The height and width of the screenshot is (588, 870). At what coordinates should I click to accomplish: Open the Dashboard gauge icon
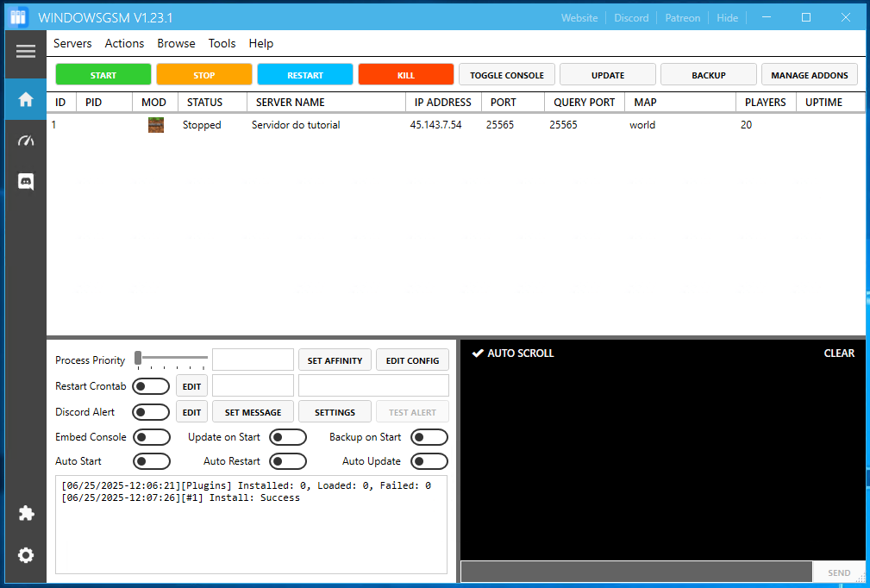26,141
